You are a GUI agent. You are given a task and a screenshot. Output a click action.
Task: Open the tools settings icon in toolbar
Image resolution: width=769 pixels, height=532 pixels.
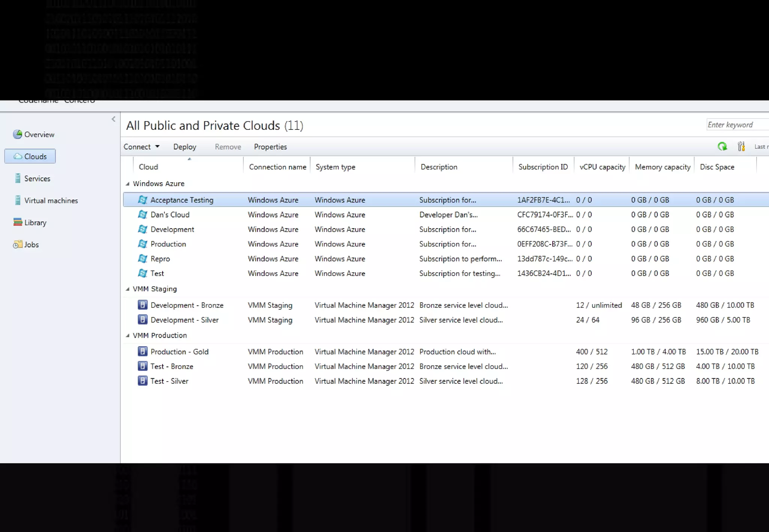[x=741, y=147]
